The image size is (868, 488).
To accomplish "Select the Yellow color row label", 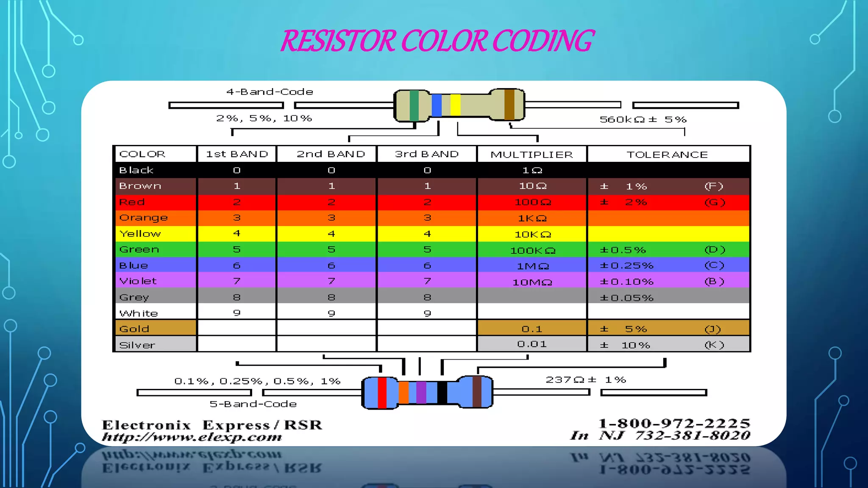I will coord(140,234).
